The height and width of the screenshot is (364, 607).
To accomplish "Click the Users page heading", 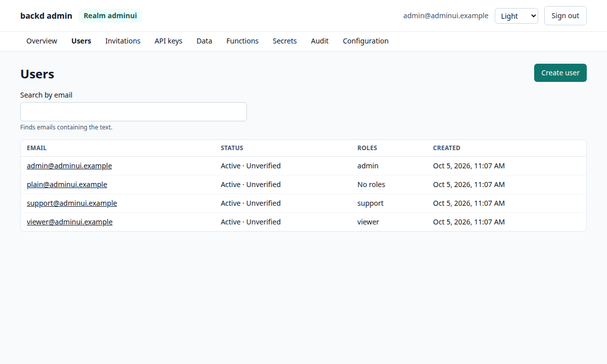I will tap(37, 74).
